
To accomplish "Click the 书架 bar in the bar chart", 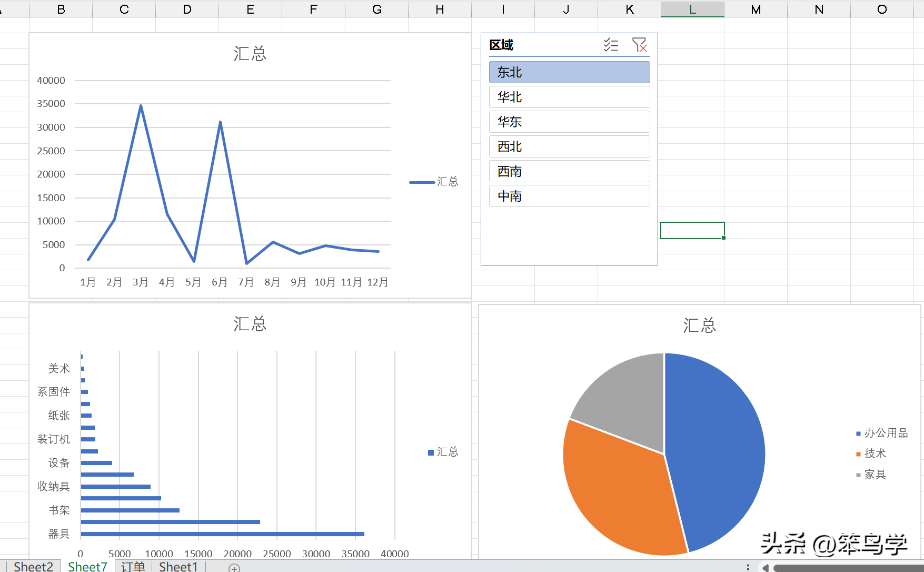I will click(130, 510).
